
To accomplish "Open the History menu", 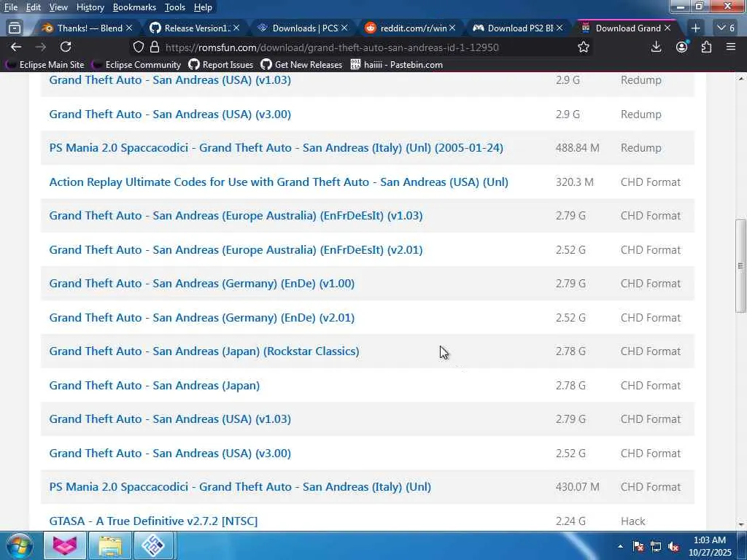I will (90, 7).
